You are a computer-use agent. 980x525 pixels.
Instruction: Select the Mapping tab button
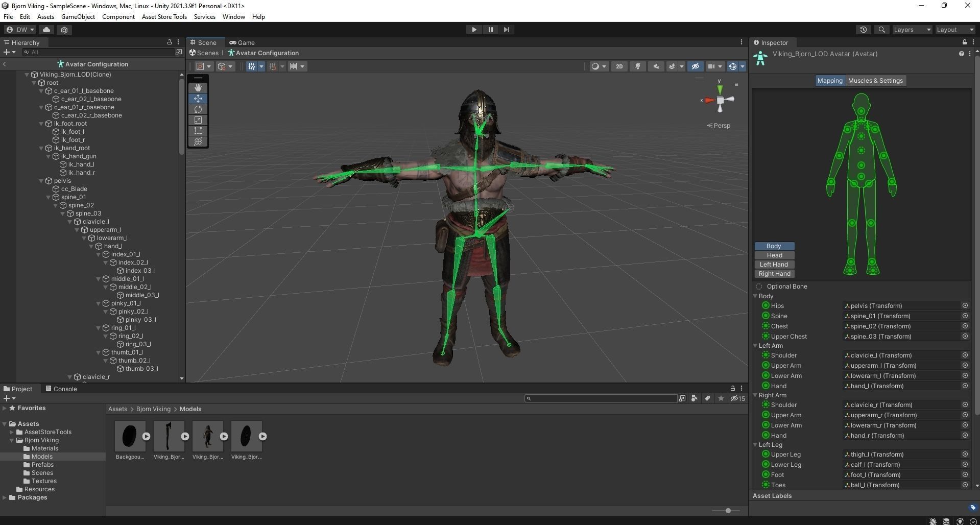830,81
